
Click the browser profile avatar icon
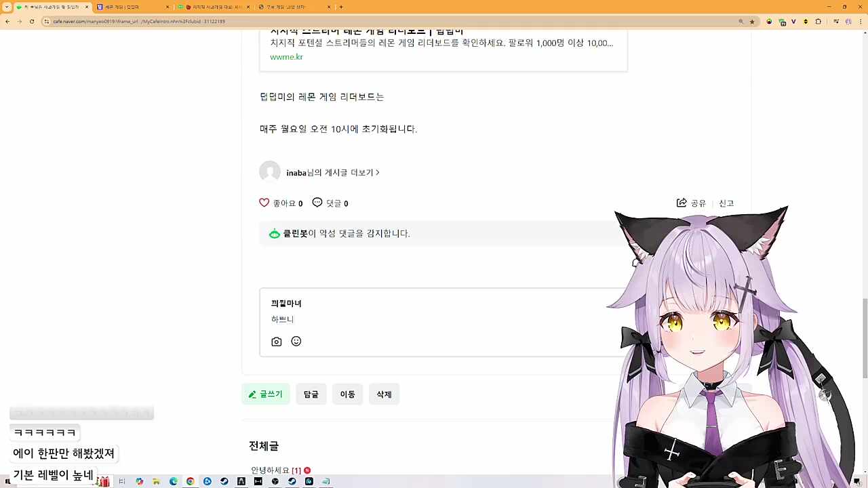[x=848, y=22]
